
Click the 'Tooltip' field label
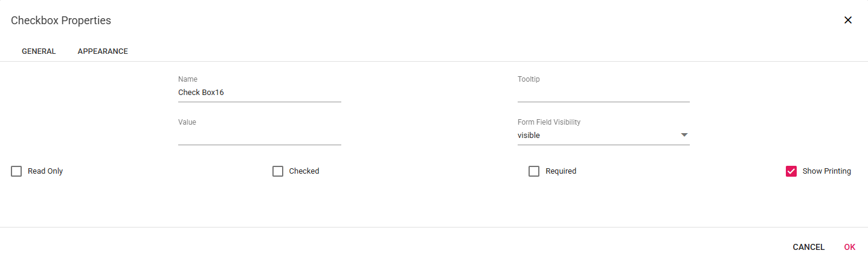click(x=529, y=79)
